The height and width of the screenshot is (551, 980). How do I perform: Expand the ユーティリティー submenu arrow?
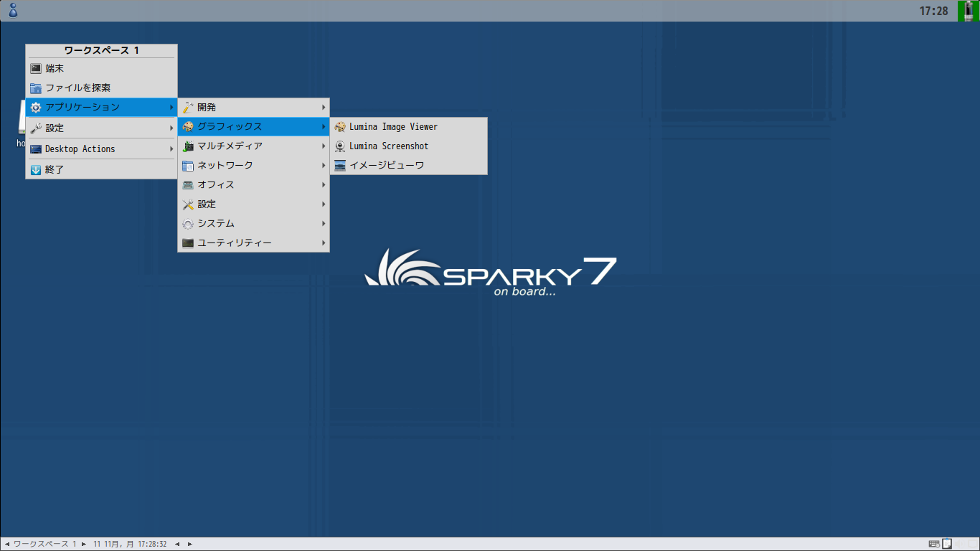click(x=324, y=243)
